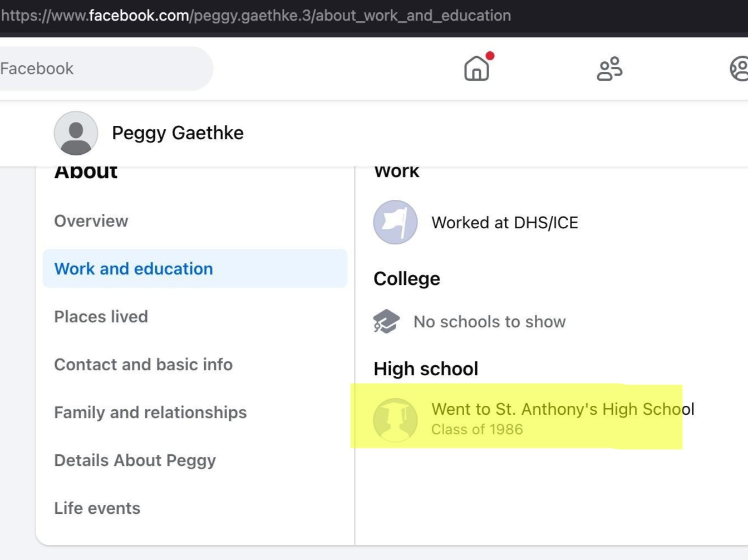
Task: Click the graduation cap icon under College
Action: [x=386, y=321]
